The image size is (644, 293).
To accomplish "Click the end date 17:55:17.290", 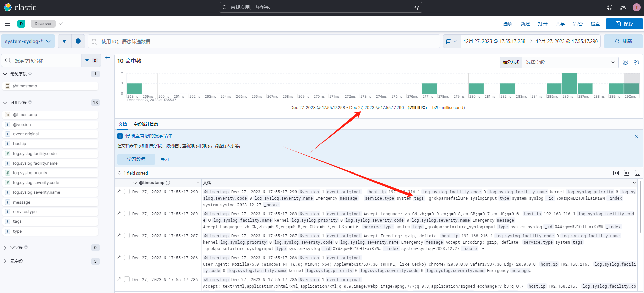I will tap(567, 41).
